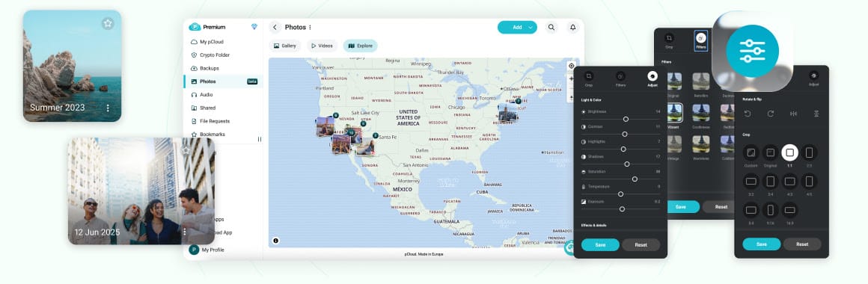This screenshot has width=868, height=284.
Task: Adjust the Shadows slider
Action: coord(627,164)
